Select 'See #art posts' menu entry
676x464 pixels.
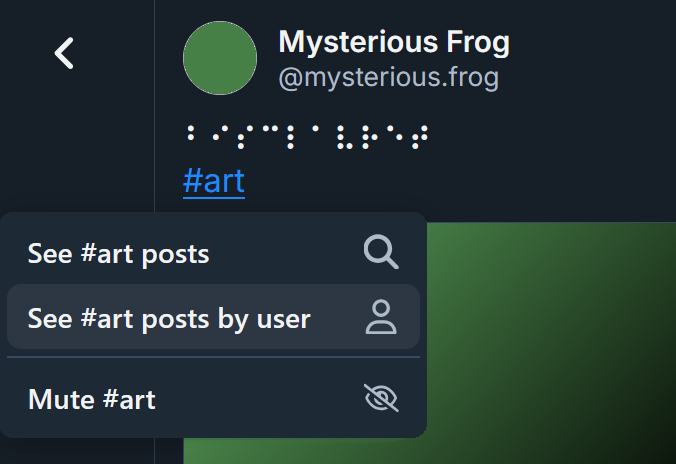pyautogui.click(x=213, y=253)
